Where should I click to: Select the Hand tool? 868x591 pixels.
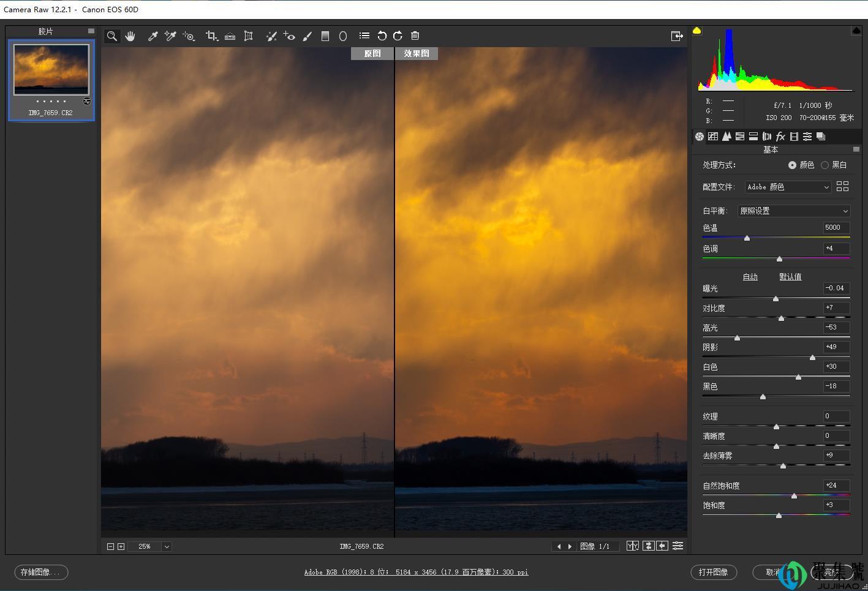pyautogui.click(x=130, y=36)
